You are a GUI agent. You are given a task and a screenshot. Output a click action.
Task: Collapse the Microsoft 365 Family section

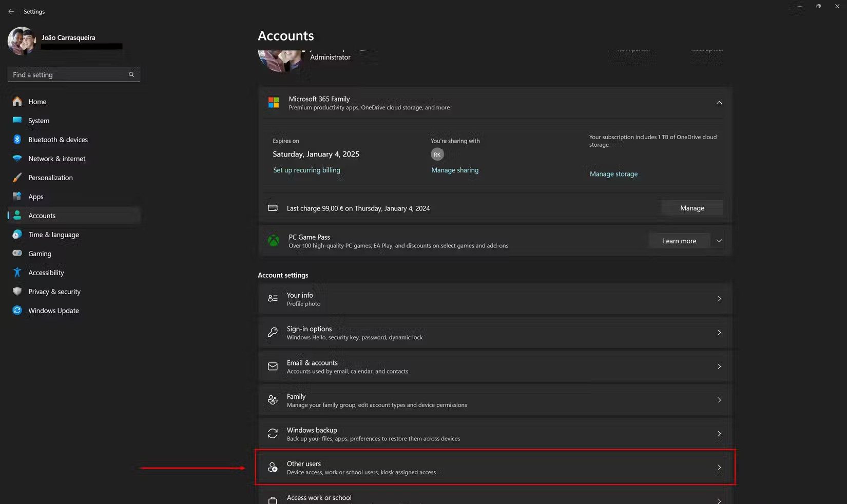719,103
